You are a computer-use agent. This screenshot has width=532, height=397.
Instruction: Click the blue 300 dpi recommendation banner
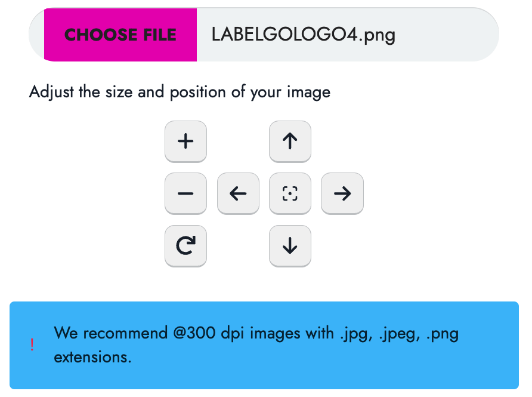[x=264, y=345]
